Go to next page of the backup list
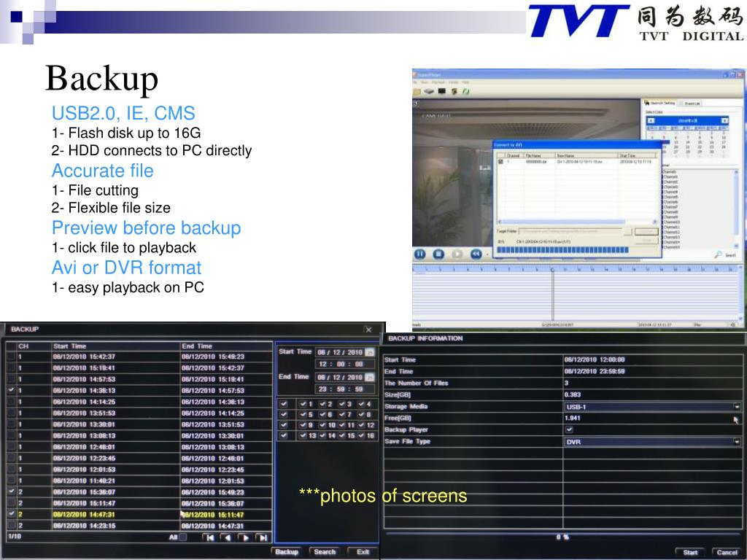This screenshot has width=747, height=560. [245, 537]
